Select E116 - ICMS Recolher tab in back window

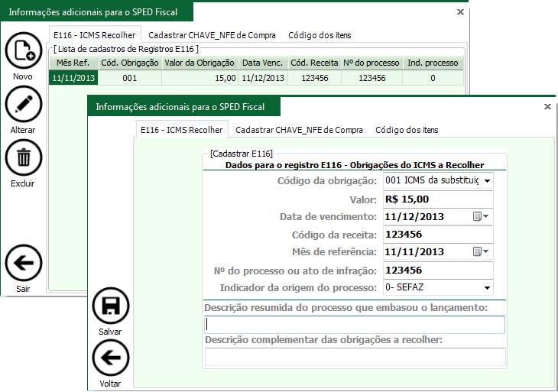point(95,35)
